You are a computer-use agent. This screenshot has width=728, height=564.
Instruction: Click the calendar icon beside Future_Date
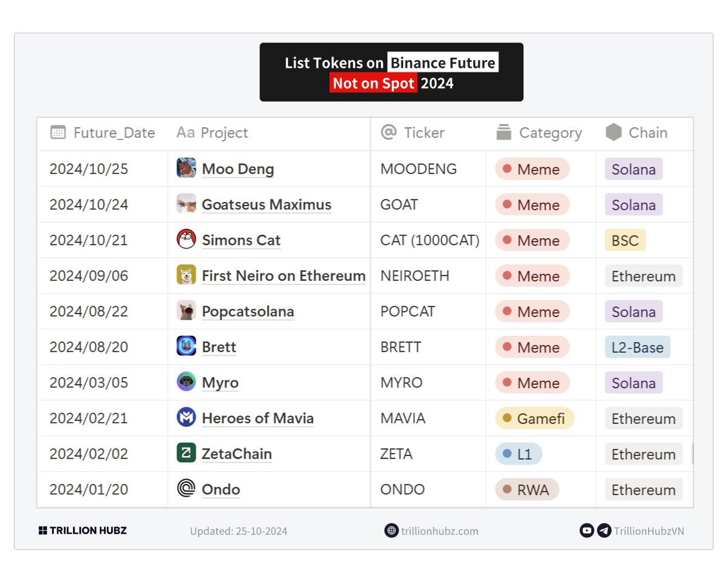click(x=58, y=133)
